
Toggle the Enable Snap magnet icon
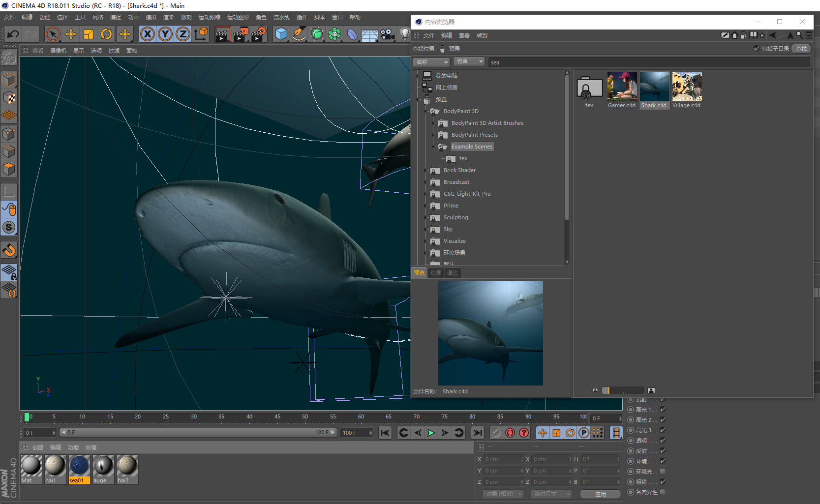(9, 250)
